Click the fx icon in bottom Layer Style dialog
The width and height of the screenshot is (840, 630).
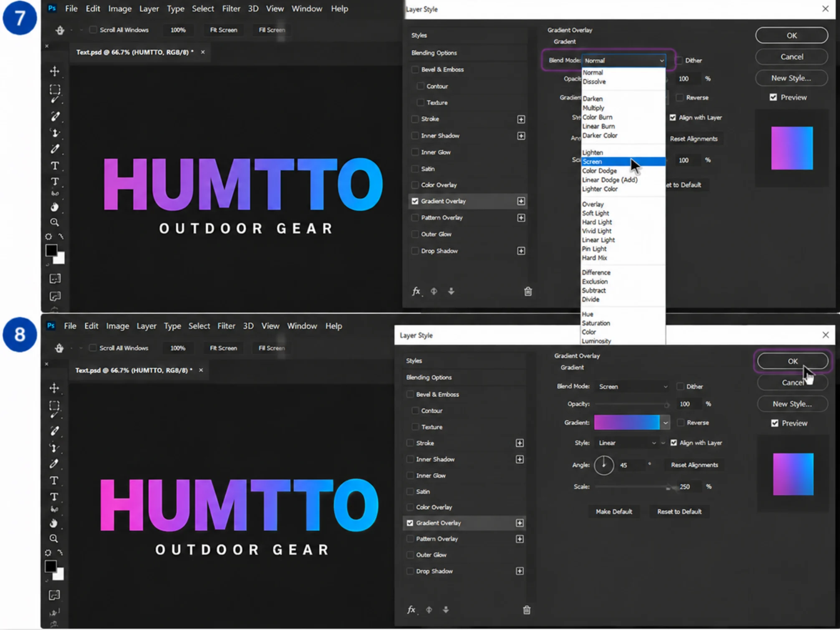411,610
